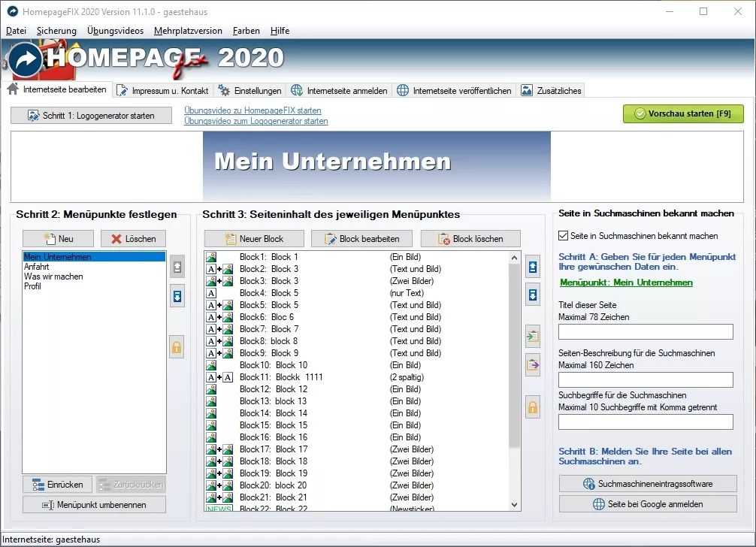Viewport: 756px width, 547px height.
Task: Open the Datei menu
Action: pyautogui.click(x=16, y=31)
